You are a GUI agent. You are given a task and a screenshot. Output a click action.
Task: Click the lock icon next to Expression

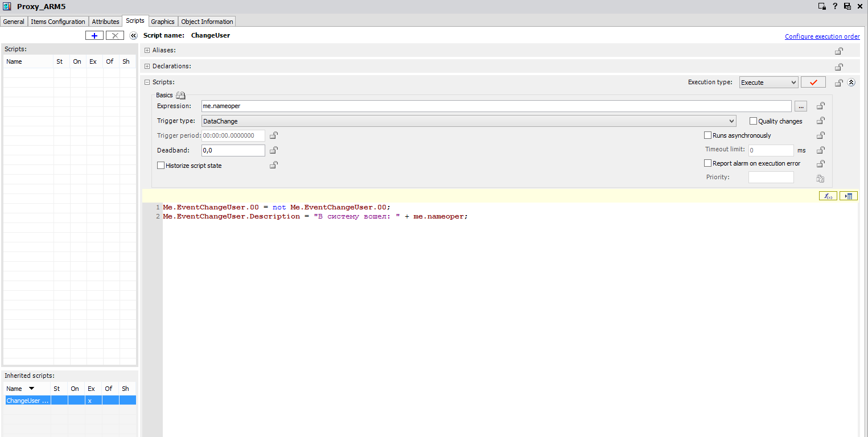click(x=820, y=106)
